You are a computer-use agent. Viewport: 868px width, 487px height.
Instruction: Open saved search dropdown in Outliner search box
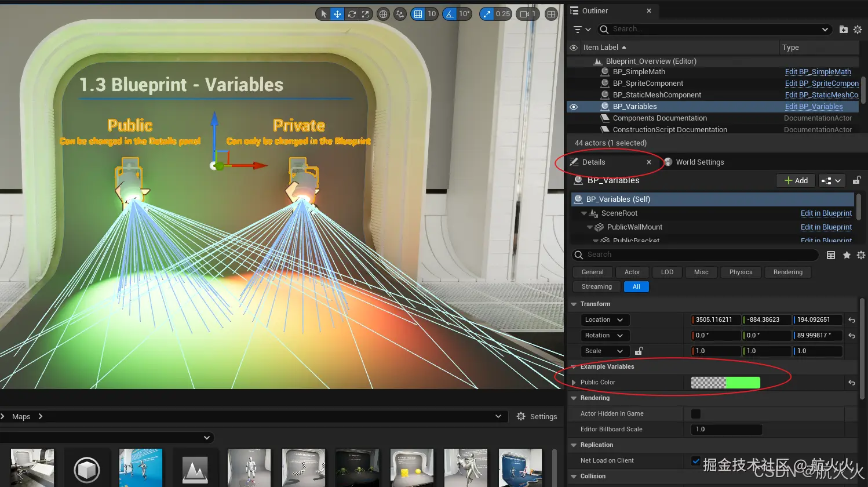tap(825, 29)
